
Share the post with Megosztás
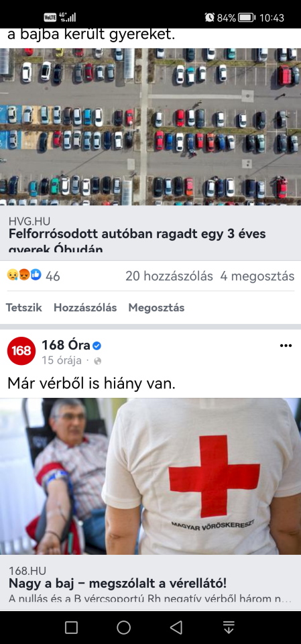pyautogui.click(x=156, y=308)
